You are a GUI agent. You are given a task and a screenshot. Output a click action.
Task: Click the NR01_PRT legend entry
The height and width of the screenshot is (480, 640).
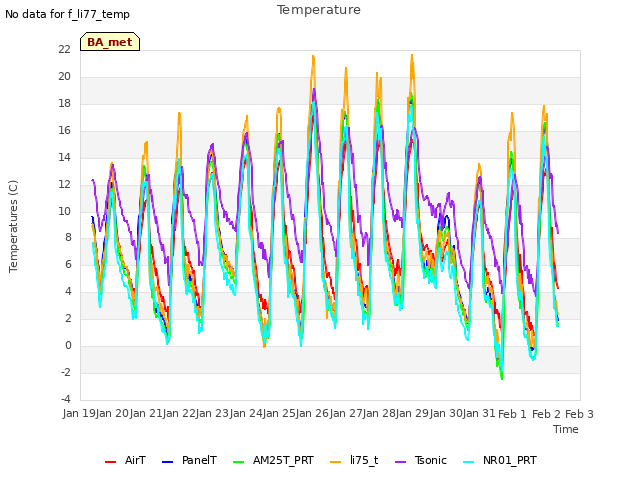[500, 460]
